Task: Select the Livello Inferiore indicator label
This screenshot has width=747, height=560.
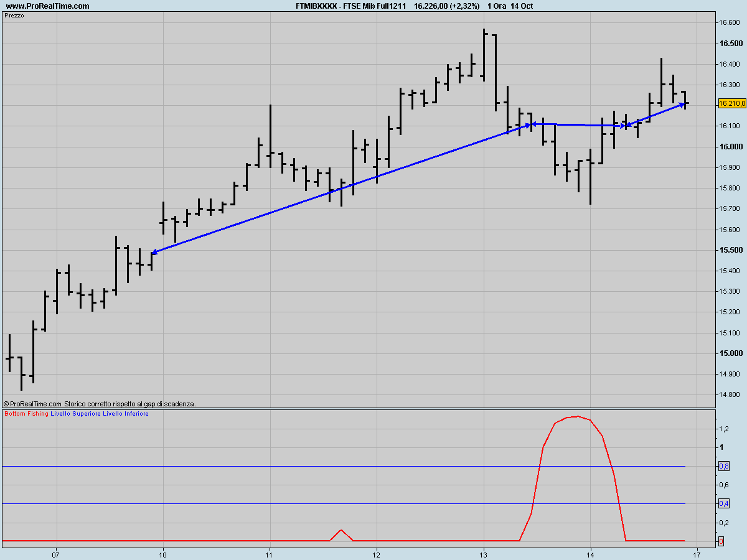Action: click(x=126, y=413)
